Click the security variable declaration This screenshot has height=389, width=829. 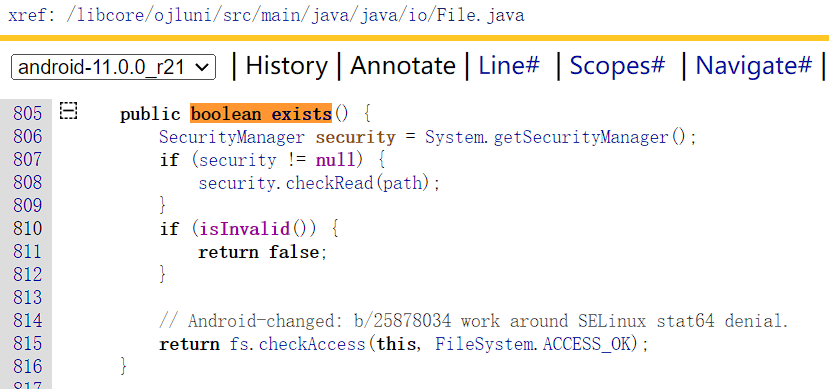tap(355, 137)
